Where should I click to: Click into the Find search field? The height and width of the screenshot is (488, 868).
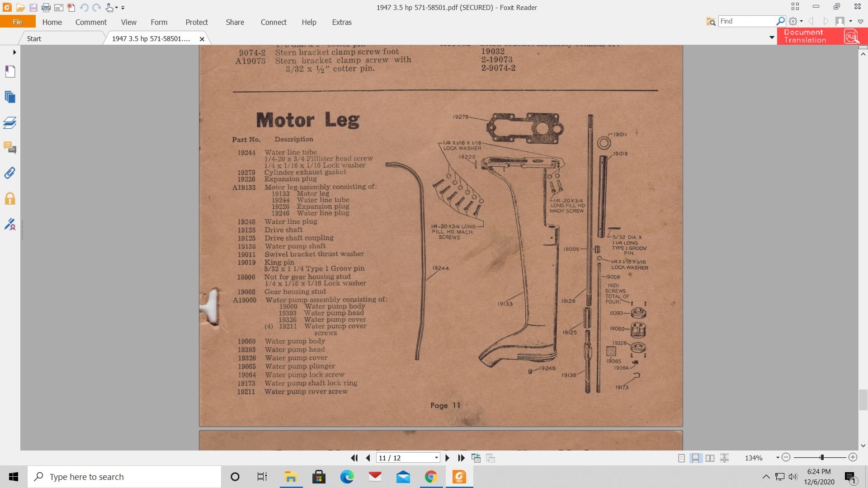pos(747,21)
